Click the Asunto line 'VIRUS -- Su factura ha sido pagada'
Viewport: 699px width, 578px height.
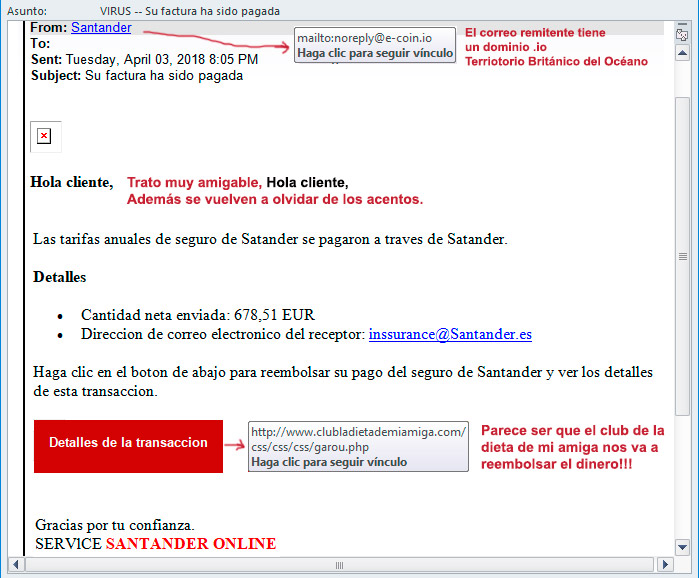click(x=190, y=11)
